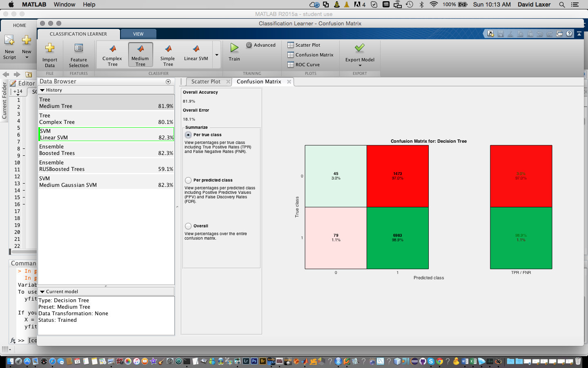Switch to the Scatter Plot tab
This screenshot has height=368, width=588.
tap(206, 82)
